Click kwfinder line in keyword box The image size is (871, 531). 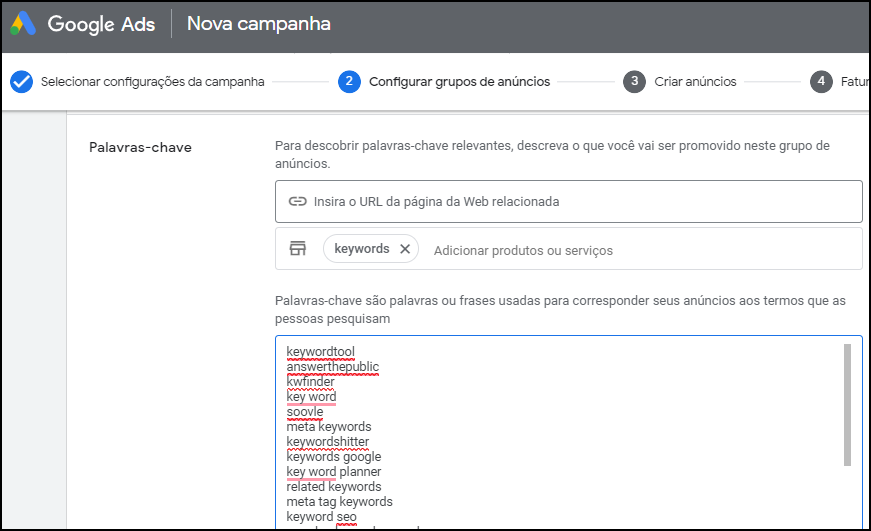pos(311,382)
